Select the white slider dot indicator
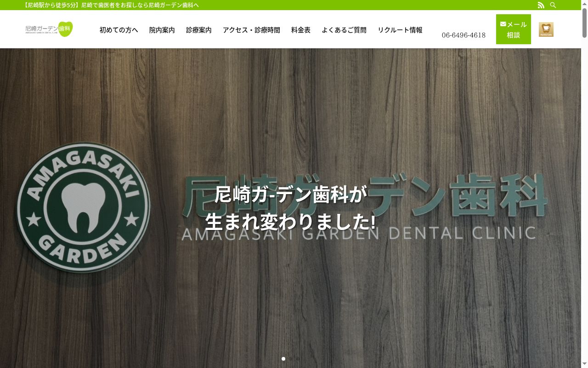 click(283, 359)
